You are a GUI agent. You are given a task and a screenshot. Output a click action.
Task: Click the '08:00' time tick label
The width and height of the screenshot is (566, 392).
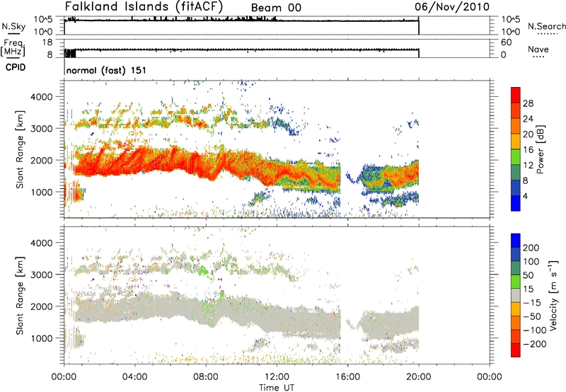tap(205, 376)
